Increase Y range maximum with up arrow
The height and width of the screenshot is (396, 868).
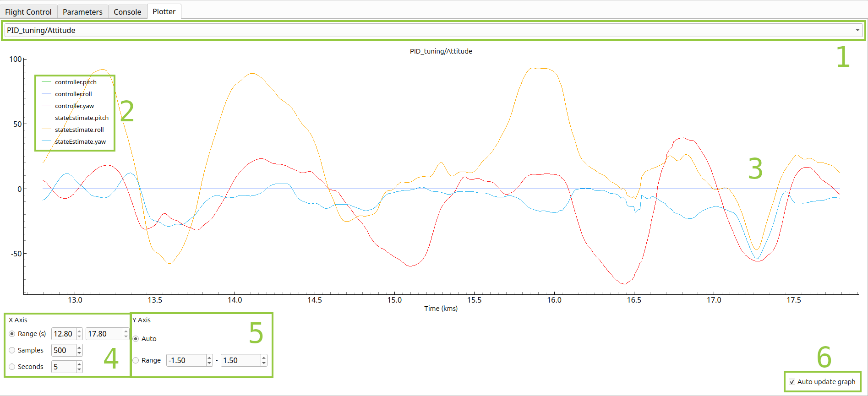[x=264, y=358]
